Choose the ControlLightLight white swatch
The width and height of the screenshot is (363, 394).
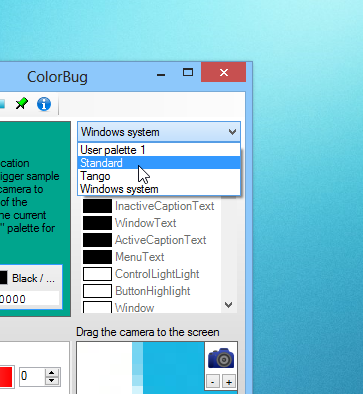coord(97,274)
